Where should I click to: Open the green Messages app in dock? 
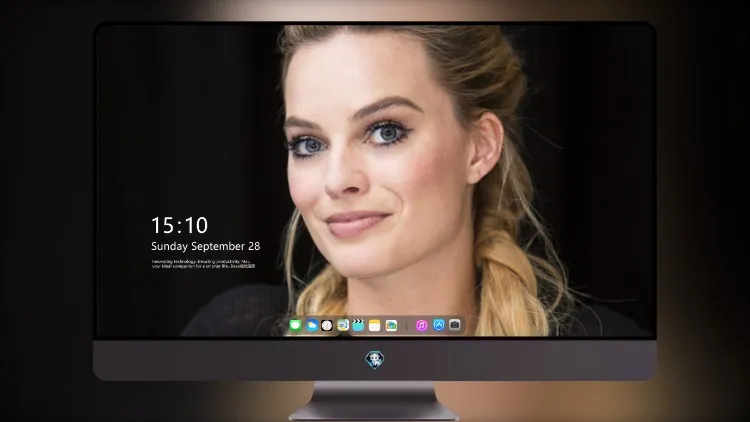click(295, 325)
